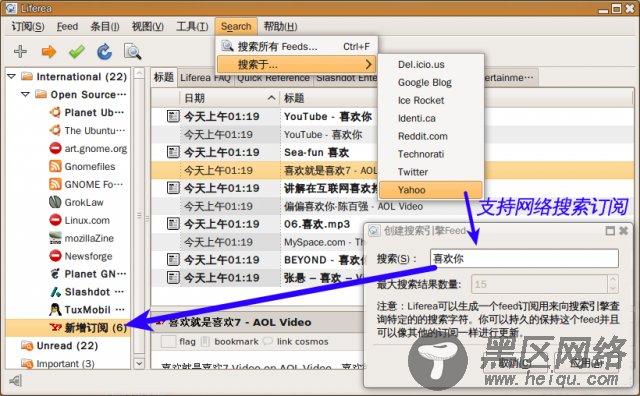640x396 pixels.
Task: Open the 帮助(H) menu
Action: coord(280,27)
